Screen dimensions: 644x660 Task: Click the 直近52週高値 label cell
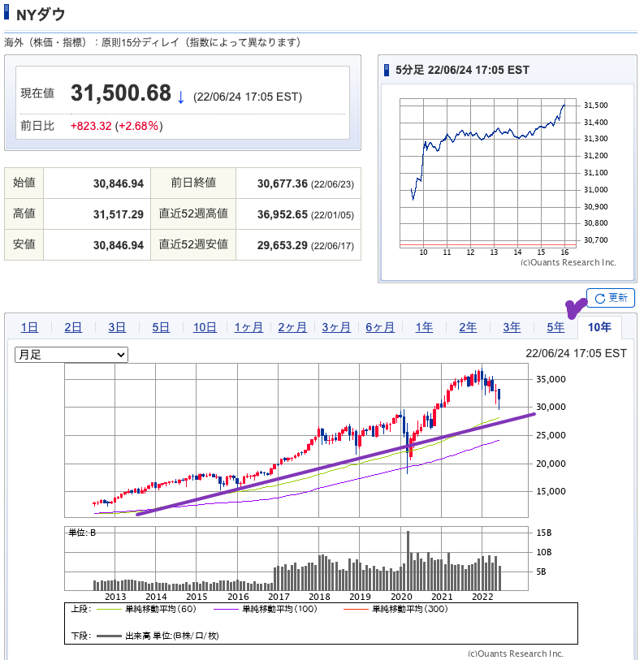coord(193,214)
